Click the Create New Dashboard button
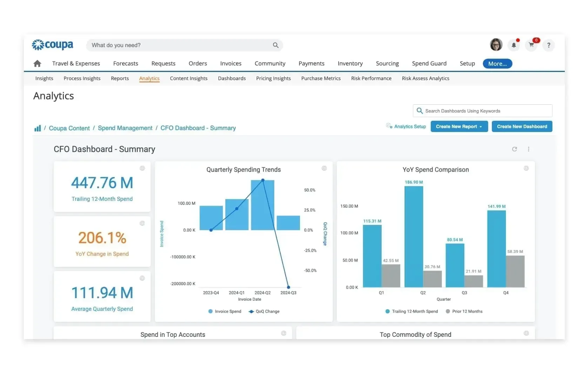 (x=522, y=126)
